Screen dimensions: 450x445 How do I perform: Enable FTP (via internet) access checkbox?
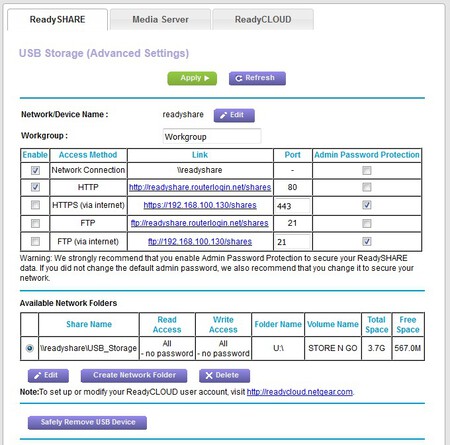[x=35, y=241]
